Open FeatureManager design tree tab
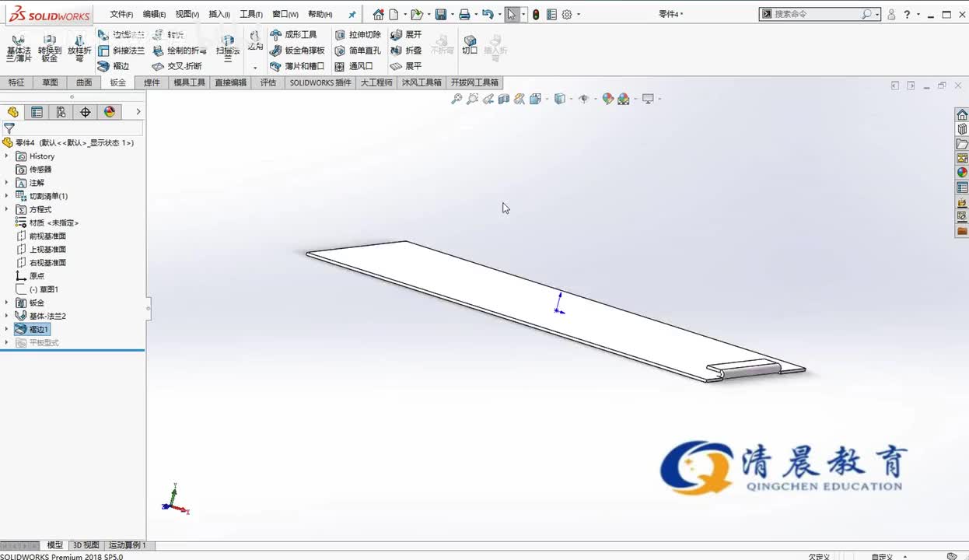This screenshot has height=560, width=969. point(12,112)
